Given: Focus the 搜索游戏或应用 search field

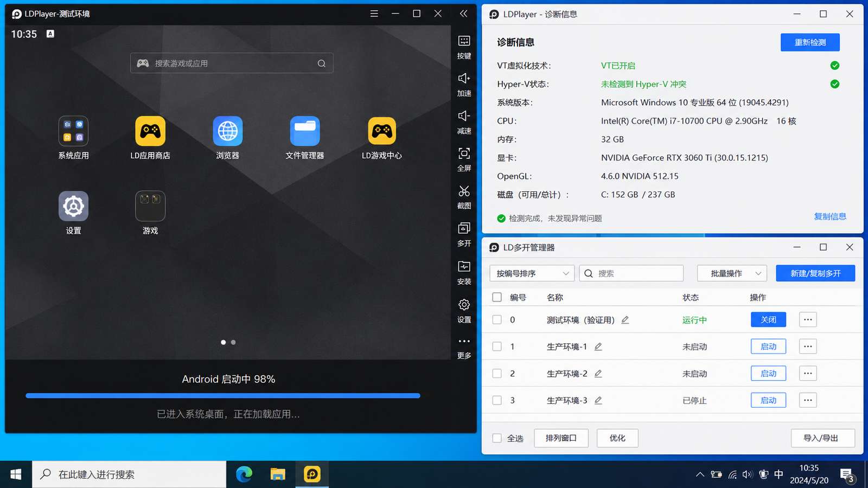Looking at the screenshot, I should tap(232, 63).
